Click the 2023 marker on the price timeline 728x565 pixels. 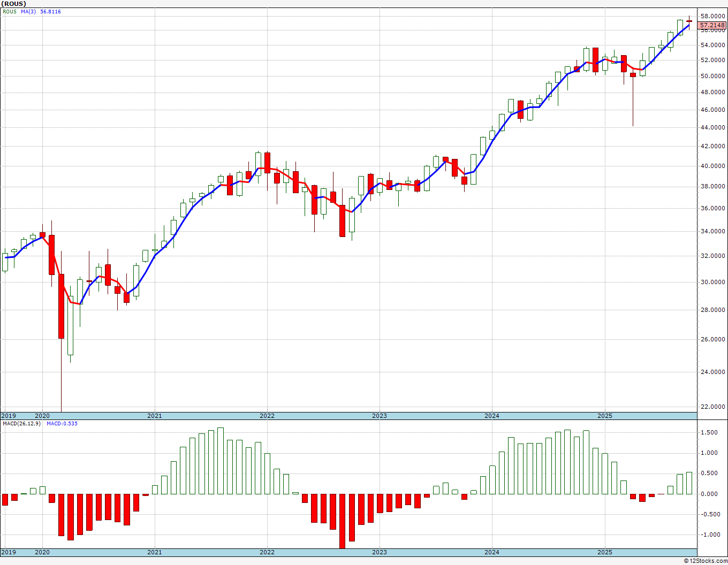pos(379,416)
